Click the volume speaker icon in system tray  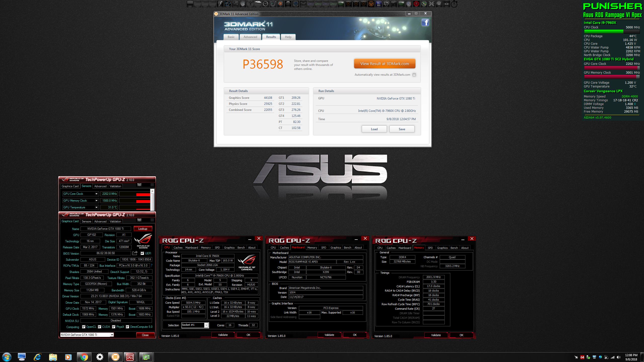click(618, 357)
